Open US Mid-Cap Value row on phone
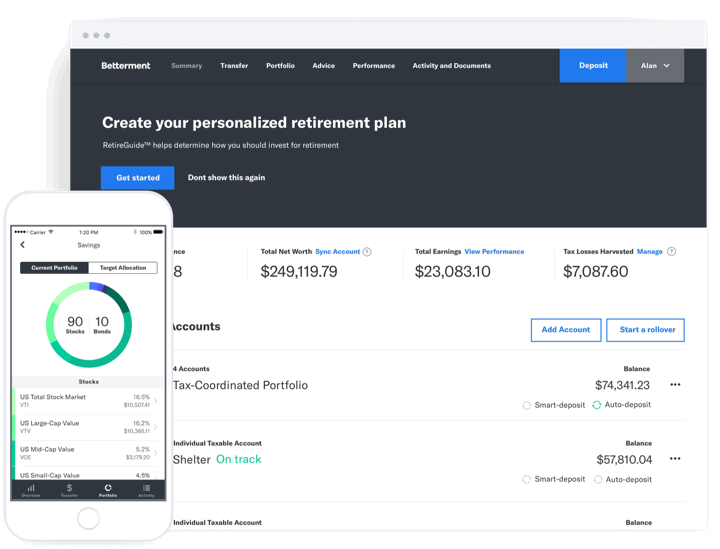This screenshot has width=720, height=549. tap(88, 453)
